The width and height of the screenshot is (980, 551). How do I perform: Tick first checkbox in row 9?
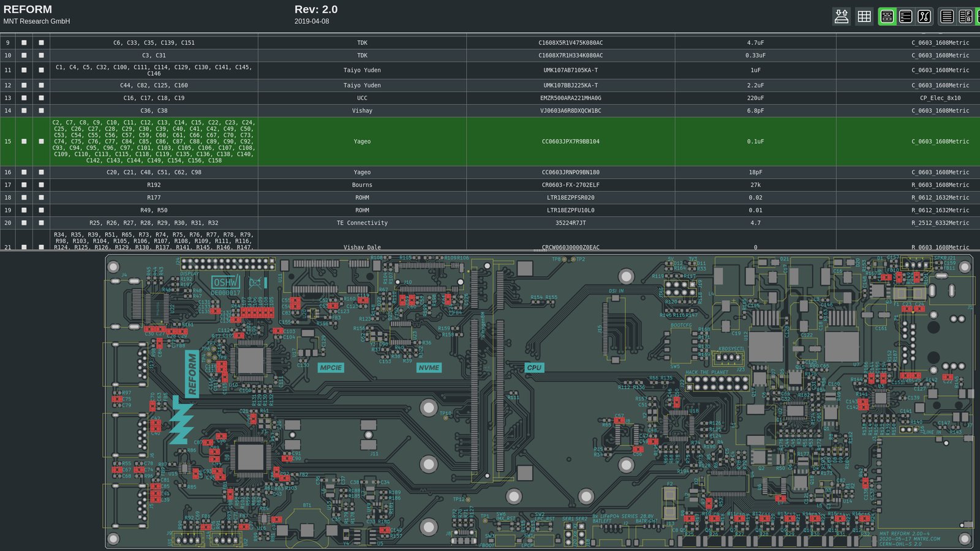click(24, 43)
